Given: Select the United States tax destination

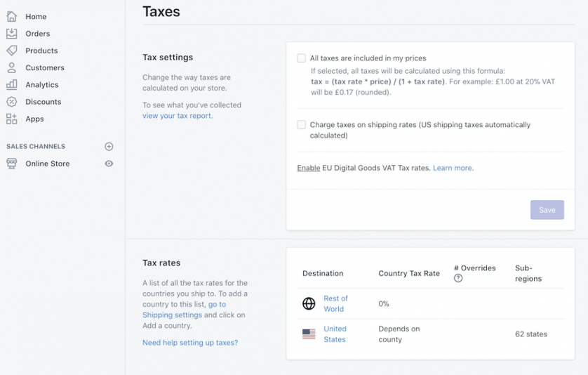Looking at the screenshot, I should [x=334, y=334].
